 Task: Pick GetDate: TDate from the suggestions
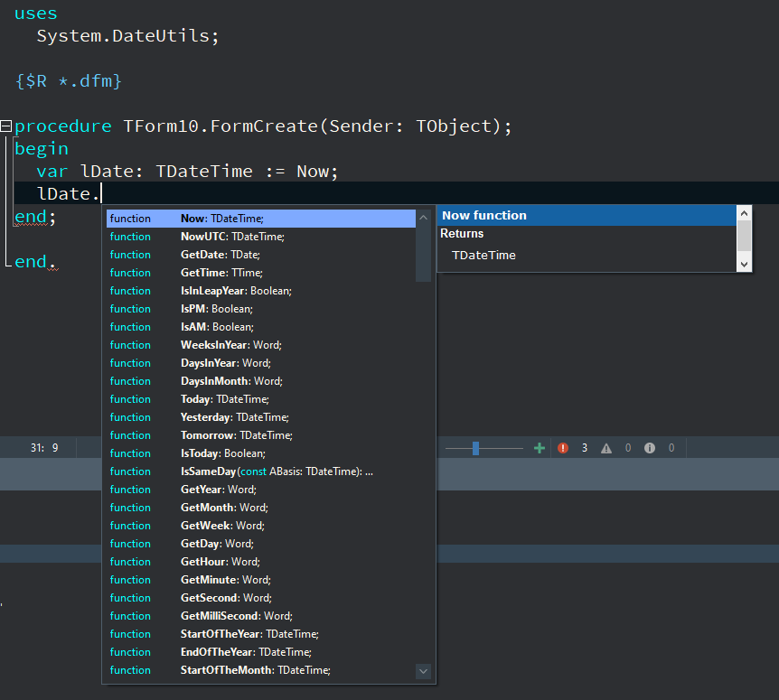261,255
